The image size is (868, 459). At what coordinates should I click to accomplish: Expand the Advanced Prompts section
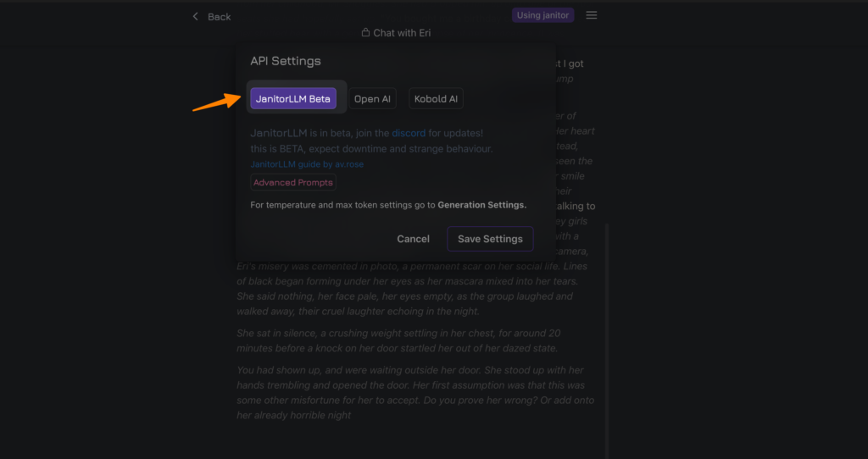pos(293,182)
